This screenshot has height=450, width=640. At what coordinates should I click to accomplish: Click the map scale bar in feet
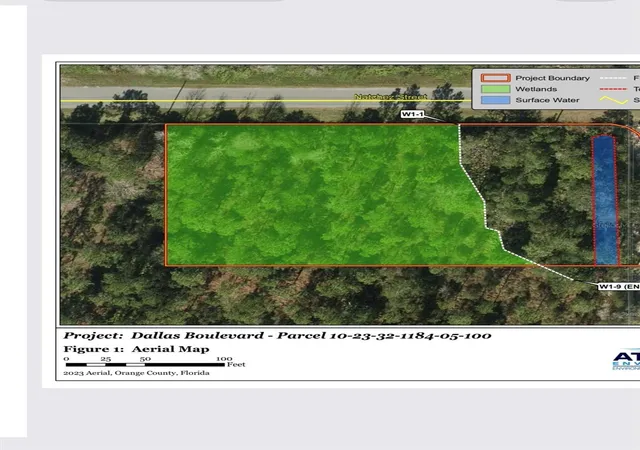[155, 362]
